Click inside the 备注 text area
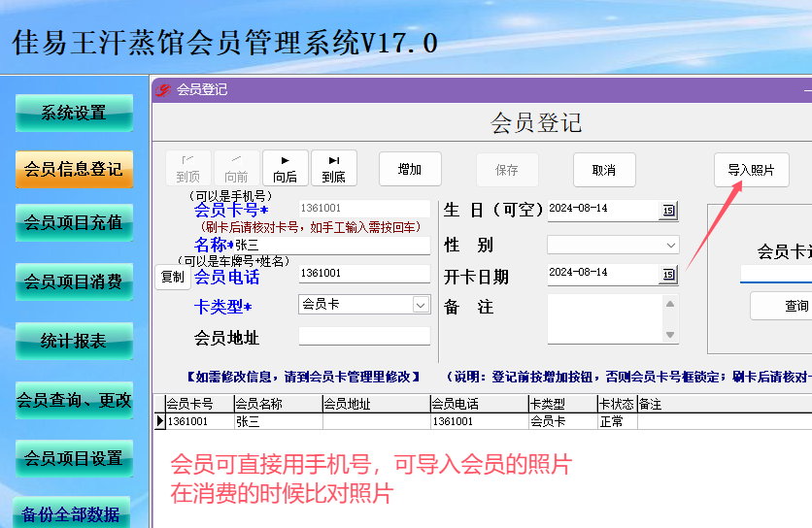 tap(605, 318)
